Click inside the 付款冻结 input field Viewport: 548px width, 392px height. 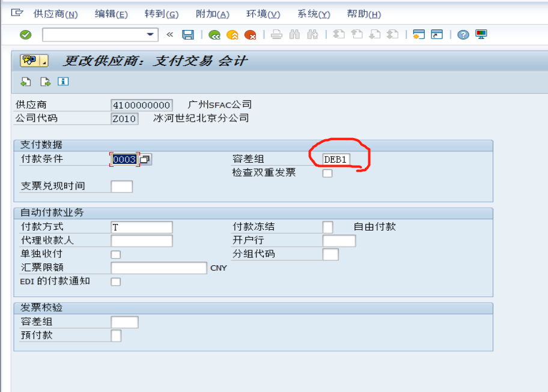(x=327, y=227)
